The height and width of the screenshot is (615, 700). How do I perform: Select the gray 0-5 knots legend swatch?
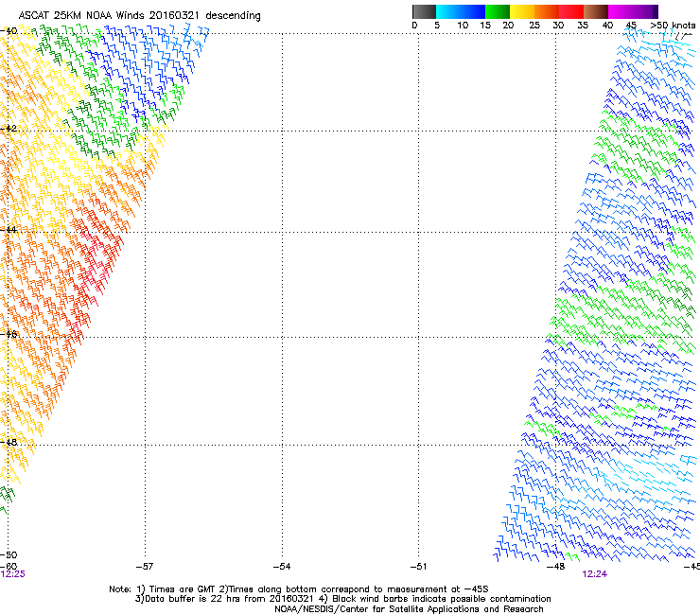pyautogui.click(x=424, y=11)
